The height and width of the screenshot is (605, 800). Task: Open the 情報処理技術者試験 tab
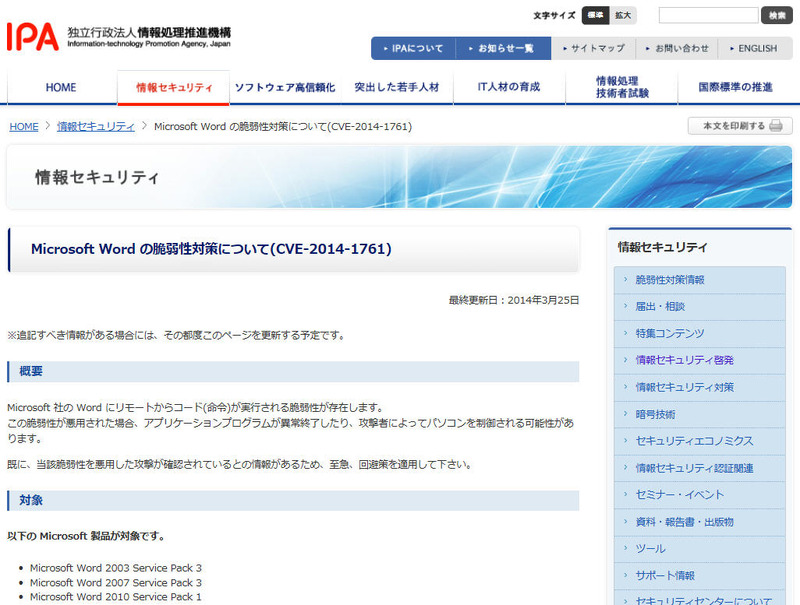(x=622, y=88)
